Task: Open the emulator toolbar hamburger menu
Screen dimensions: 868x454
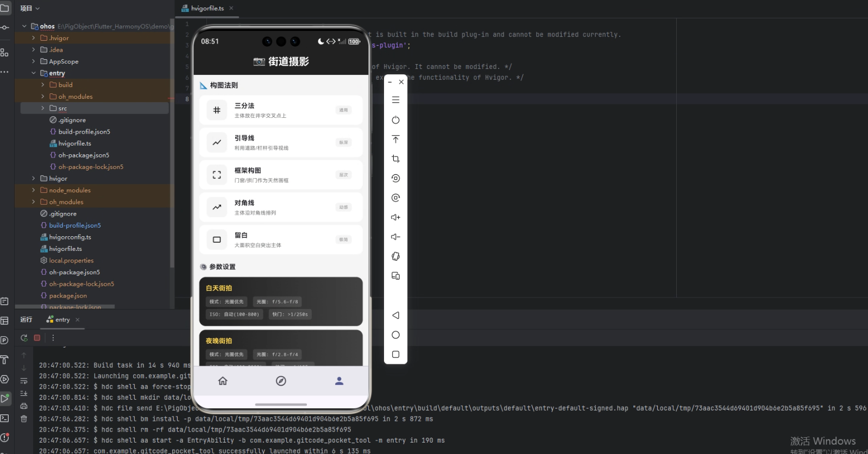Action: coord(395,100)
